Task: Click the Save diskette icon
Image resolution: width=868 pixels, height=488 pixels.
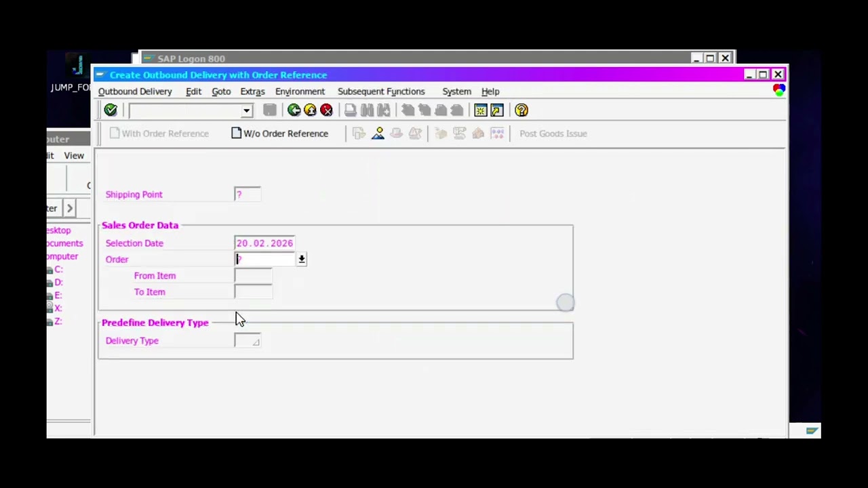Action: pyautogui.click(x=269, y=110)
